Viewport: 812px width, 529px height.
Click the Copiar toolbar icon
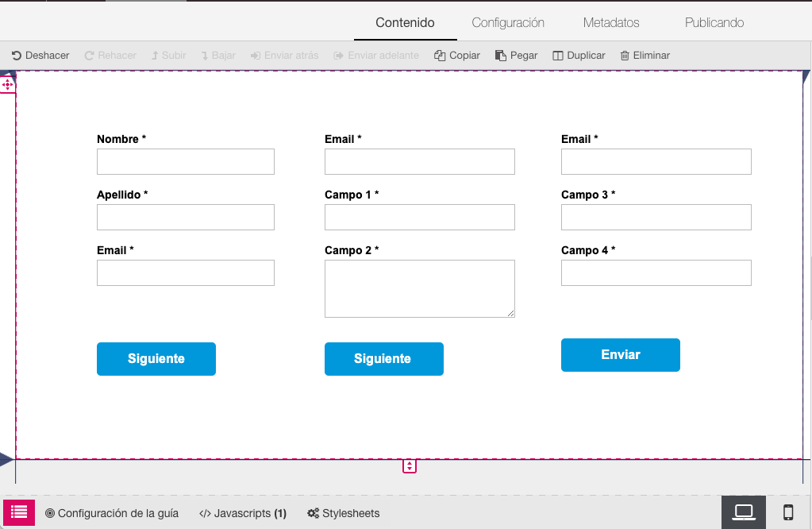click(440, 56)
